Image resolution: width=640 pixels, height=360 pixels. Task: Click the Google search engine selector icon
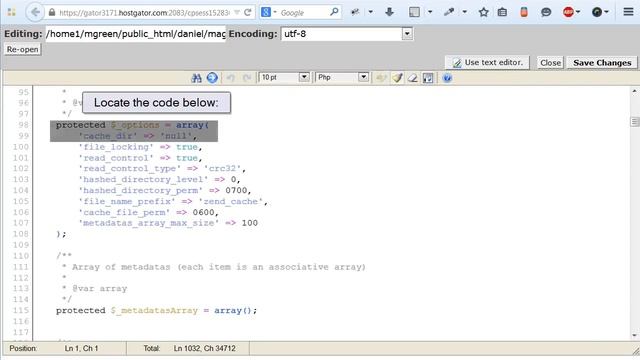pyautogui.click(x=266, y=12)
